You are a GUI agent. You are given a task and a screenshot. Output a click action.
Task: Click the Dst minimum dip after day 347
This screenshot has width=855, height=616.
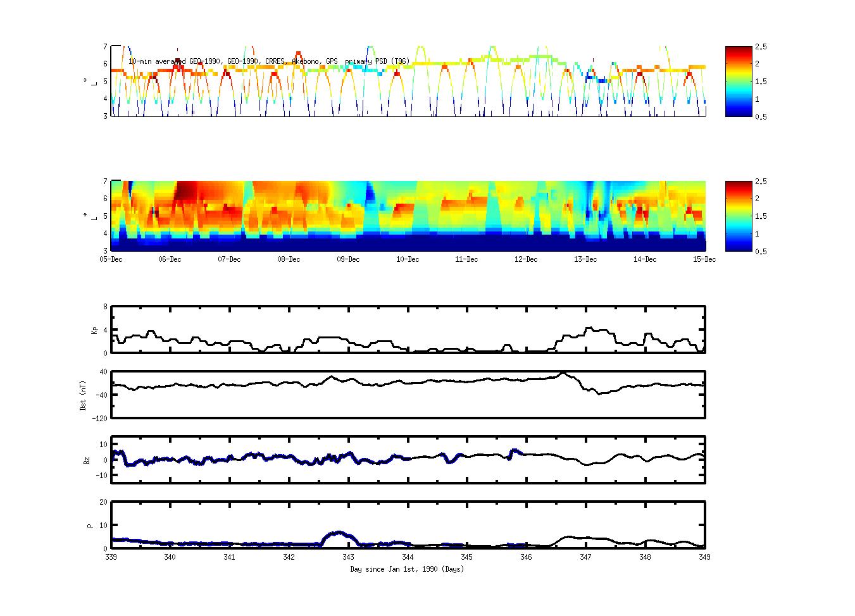coord(599,393)
